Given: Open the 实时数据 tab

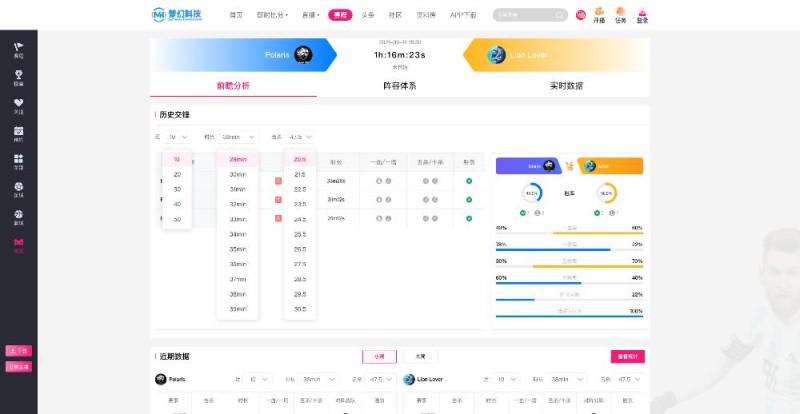Looking at the screenshot, I should (x=566, y=86).
